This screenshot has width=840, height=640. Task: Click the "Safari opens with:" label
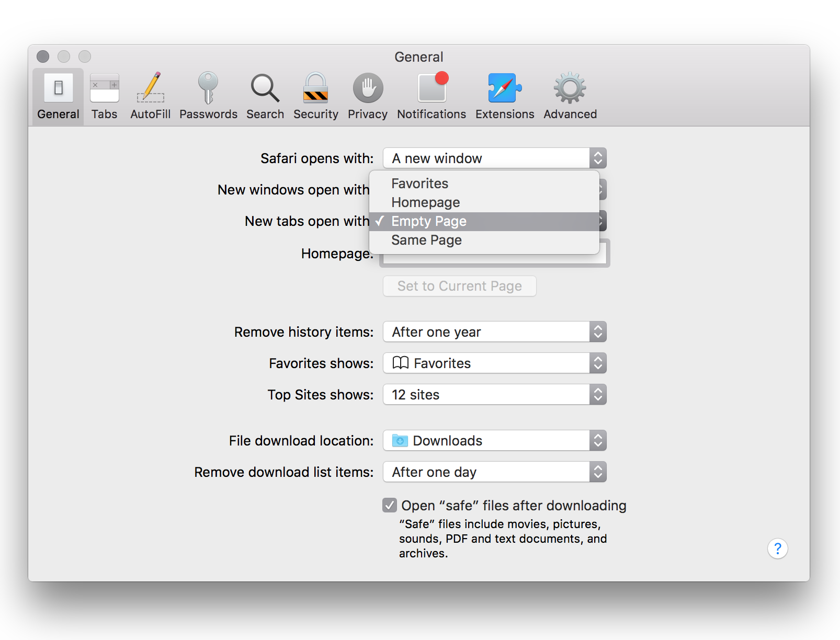(317, 158)
